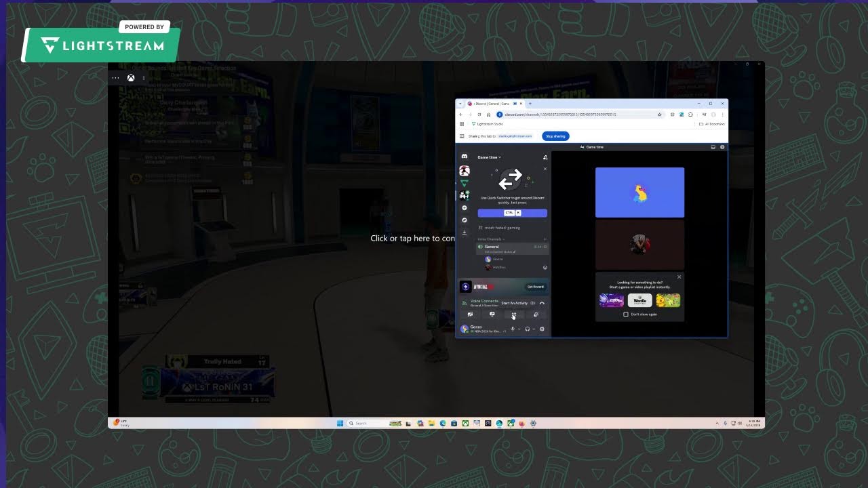Turn on camera in voice panel

470,314
